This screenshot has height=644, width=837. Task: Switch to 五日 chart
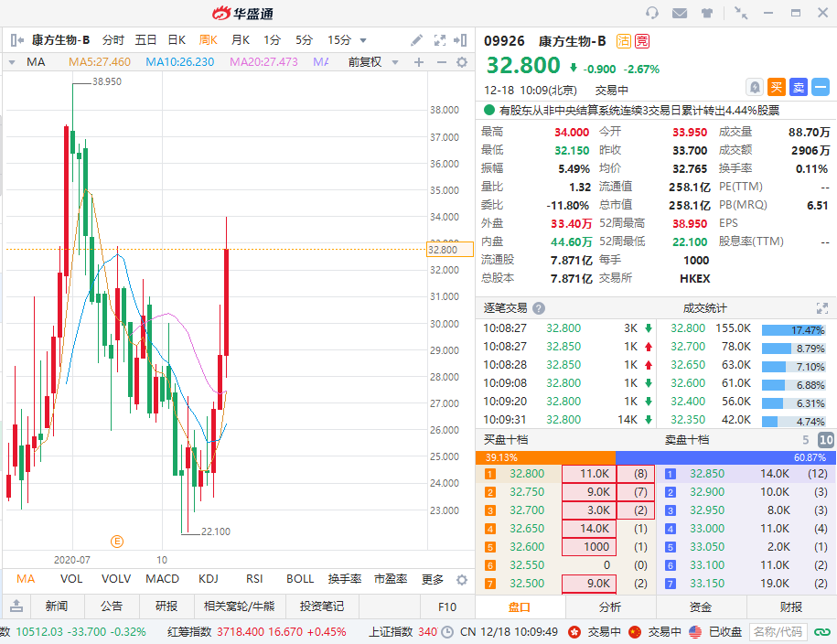coord(145,40)
